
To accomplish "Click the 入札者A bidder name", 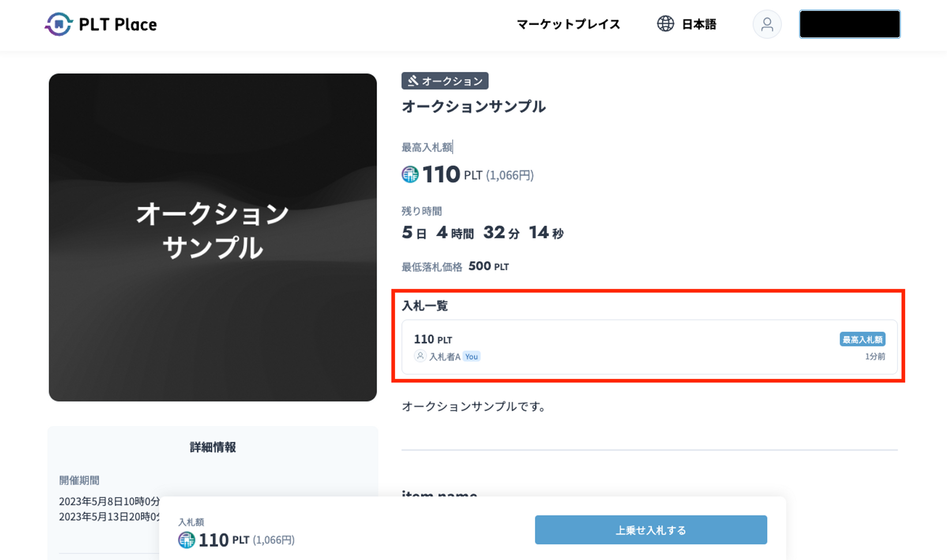I will [x=445, y=357].
